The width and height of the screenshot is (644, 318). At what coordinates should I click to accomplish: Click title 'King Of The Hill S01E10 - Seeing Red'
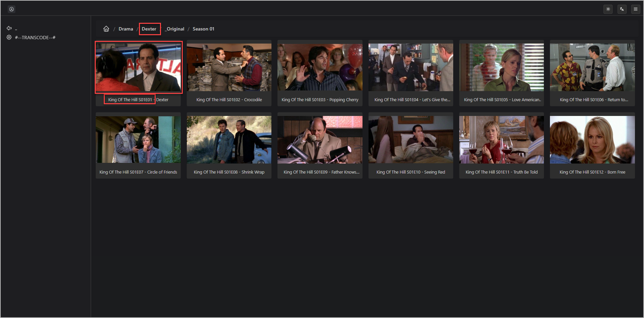(411, 172)
